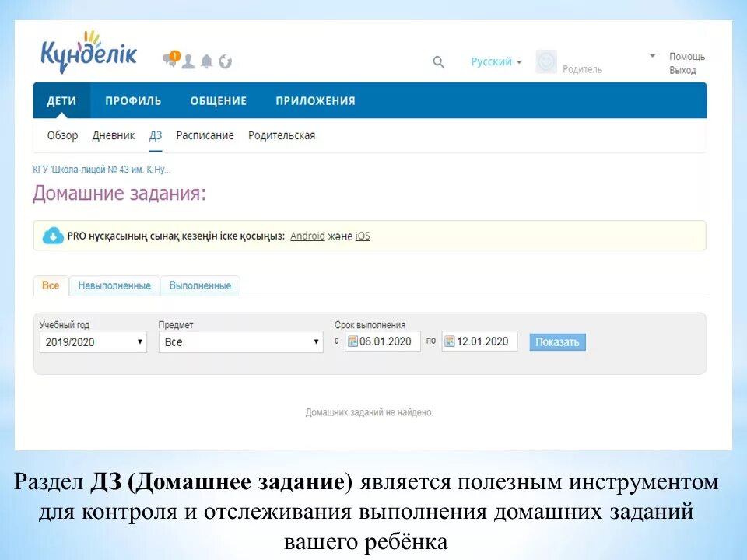Expand the Родитель account dropdown

click(652, 55)
